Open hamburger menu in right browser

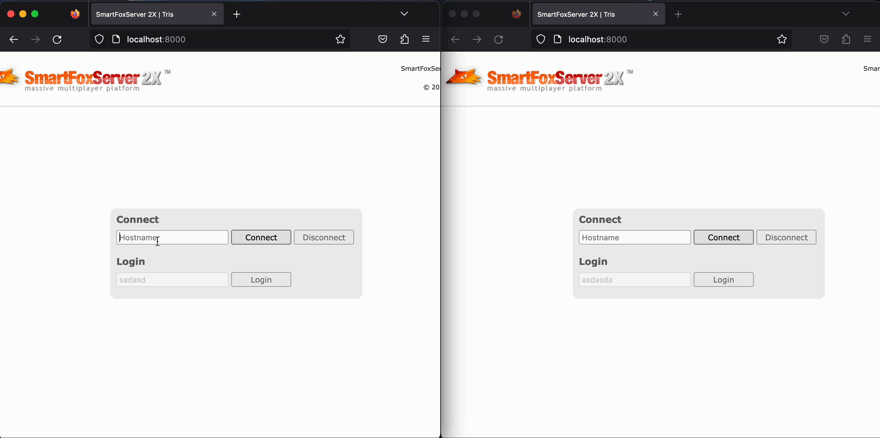tap(867, 39)
